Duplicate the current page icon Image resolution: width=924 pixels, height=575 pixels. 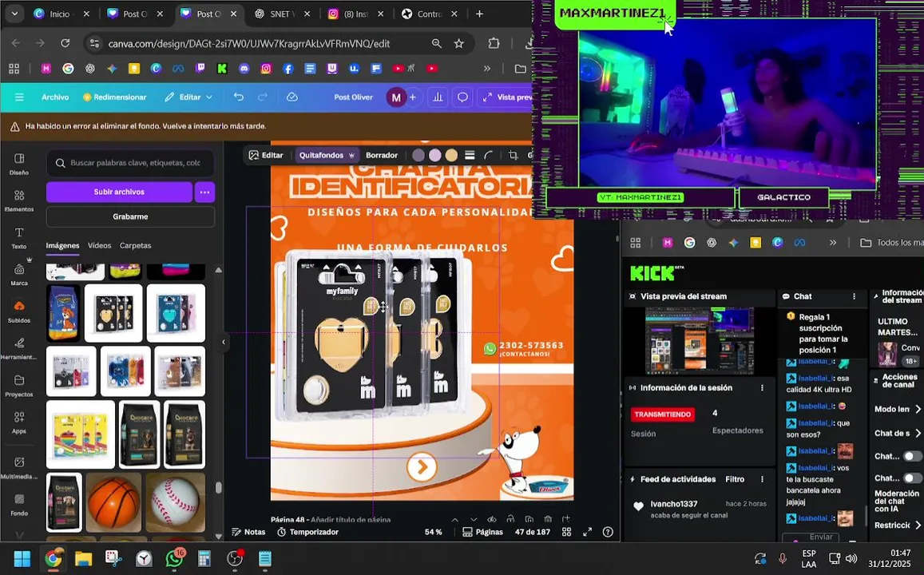pyautogui.click(x=529, y=519)
